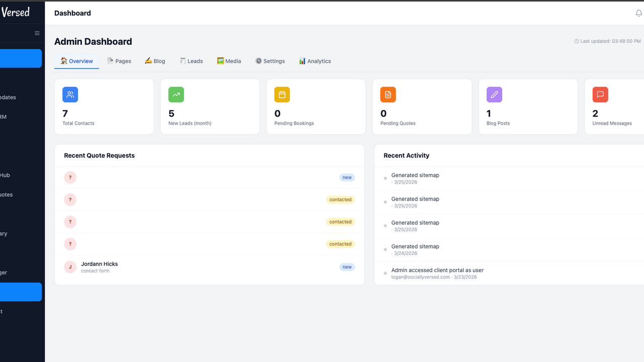Click the Total Contacts people icon
The image size is (644, 362).
(70, 95)
